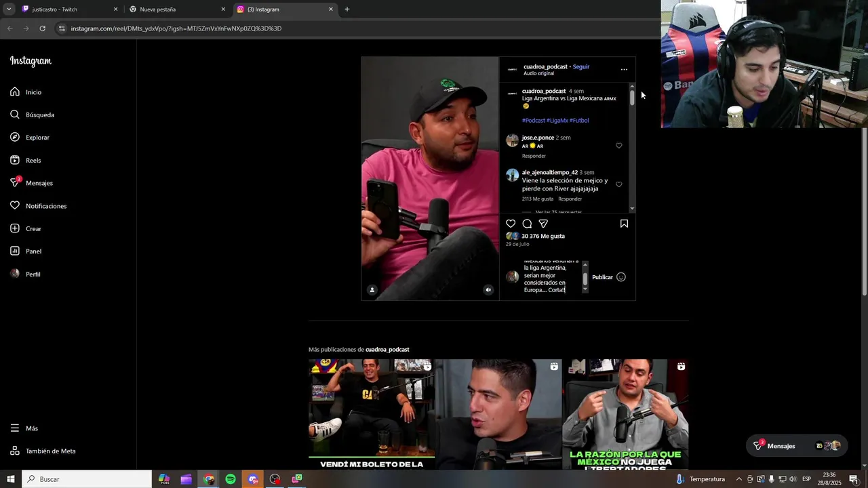Reply to ale_ajenoaltiempo_42's comment

[x=570, y=199]
